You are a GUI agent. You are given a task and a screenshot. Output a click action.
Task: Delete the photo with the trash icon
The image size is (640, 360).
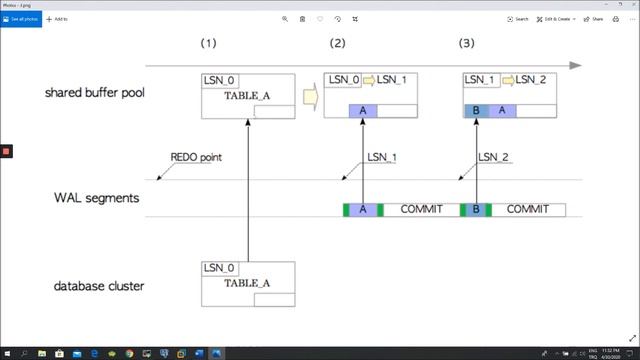point(302,19)
